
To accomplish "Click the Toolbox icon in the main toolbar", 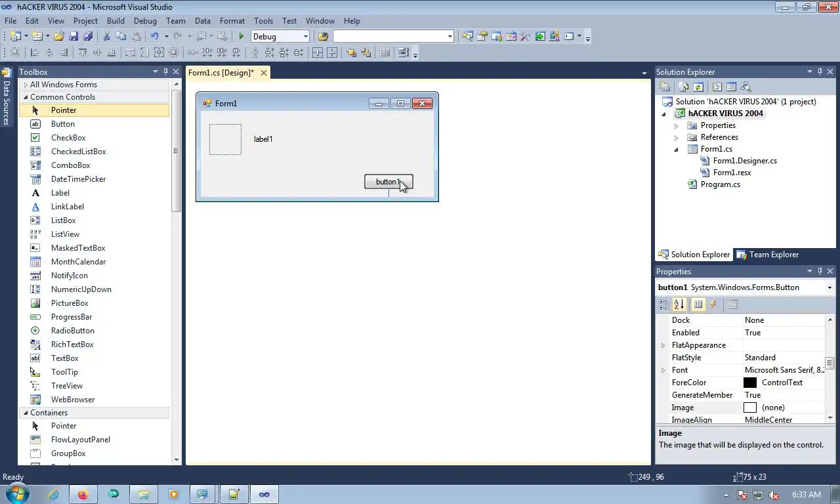I will (x=525, y=37).
